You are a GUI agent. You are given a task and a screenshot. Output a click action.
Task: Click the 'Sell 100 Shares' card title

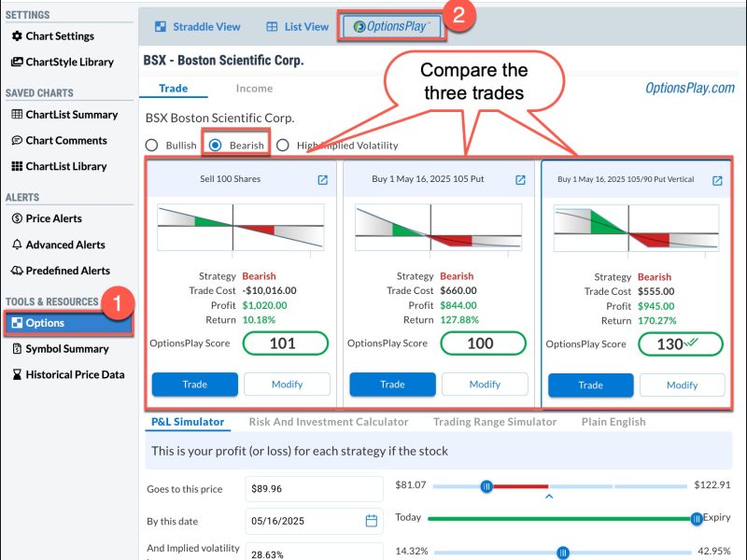tap(230, 179)
